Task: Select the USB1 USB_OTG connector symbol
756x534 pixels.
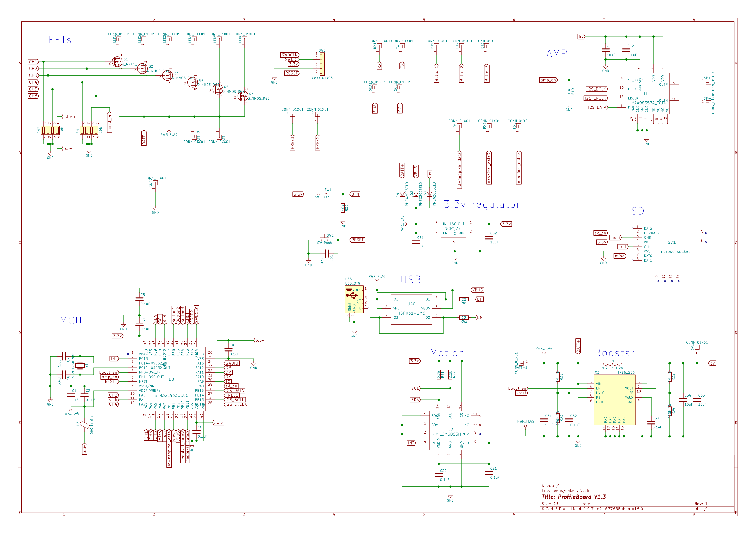Action: click(354, 299)
